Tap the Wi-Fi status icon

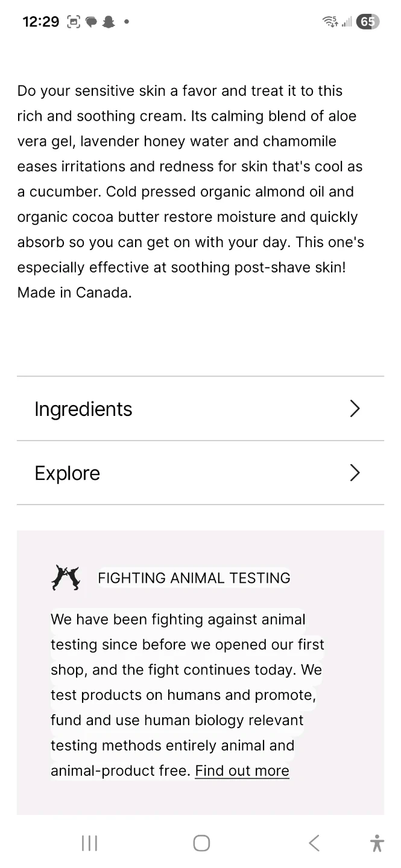pos(330,22)
